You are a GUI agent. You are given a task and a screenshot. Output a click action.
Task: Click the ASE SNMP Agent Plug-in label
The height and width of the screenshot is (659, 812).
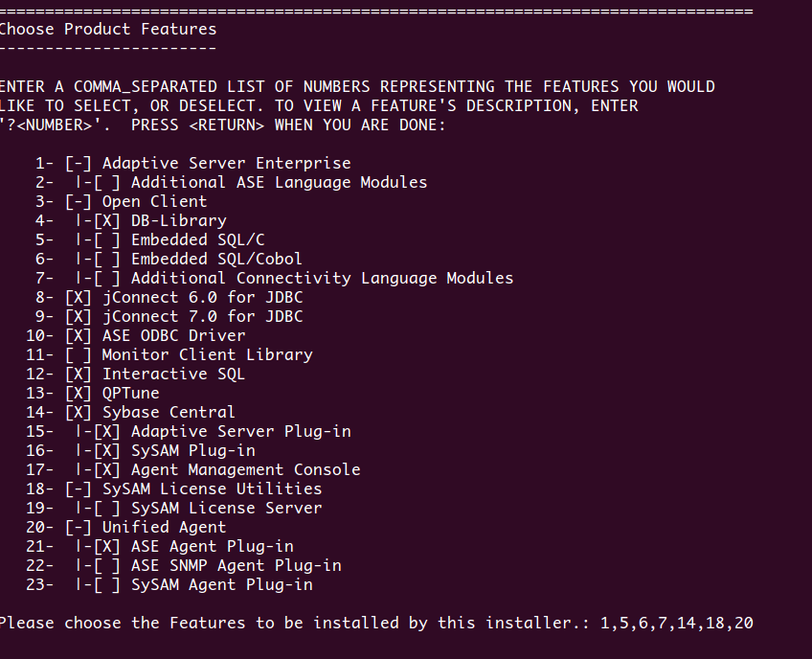(236, 566)
